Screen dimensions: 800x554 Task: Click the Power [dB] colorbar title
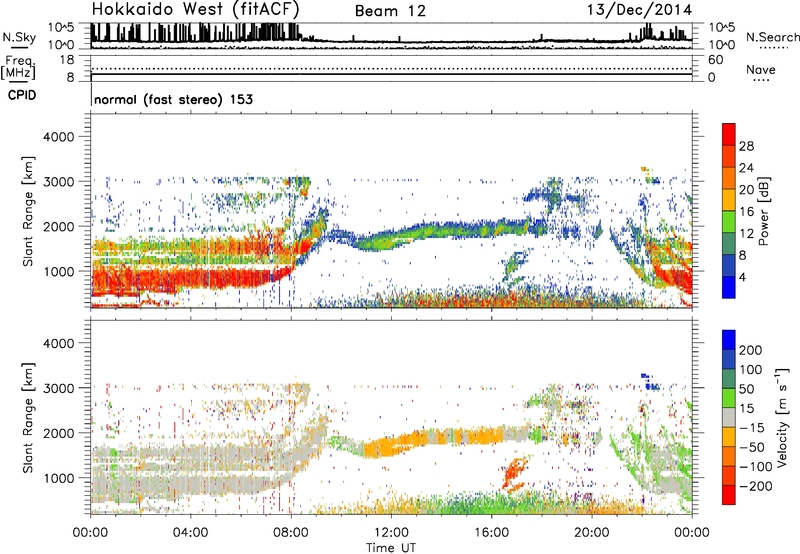pos(764,211)
